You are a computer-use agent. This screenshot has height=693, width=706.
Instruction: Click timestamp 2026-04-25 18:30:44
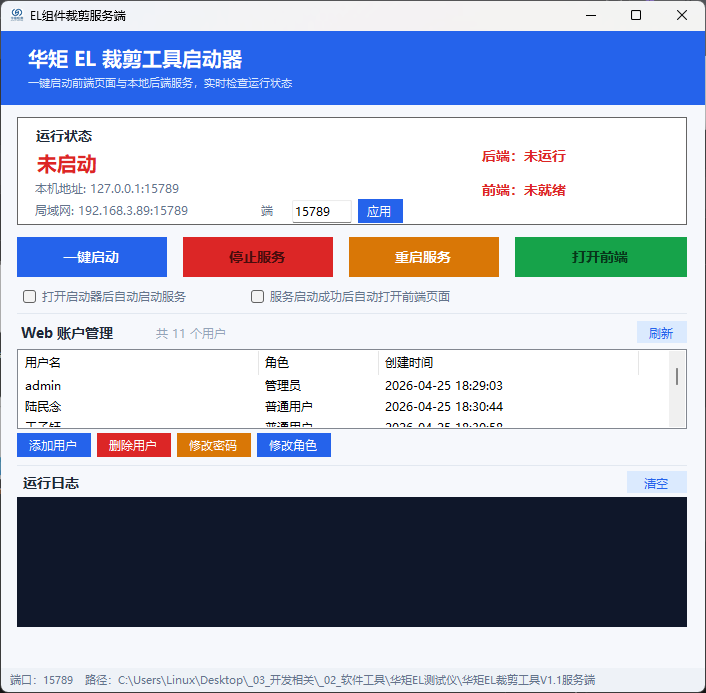[444, 407]
